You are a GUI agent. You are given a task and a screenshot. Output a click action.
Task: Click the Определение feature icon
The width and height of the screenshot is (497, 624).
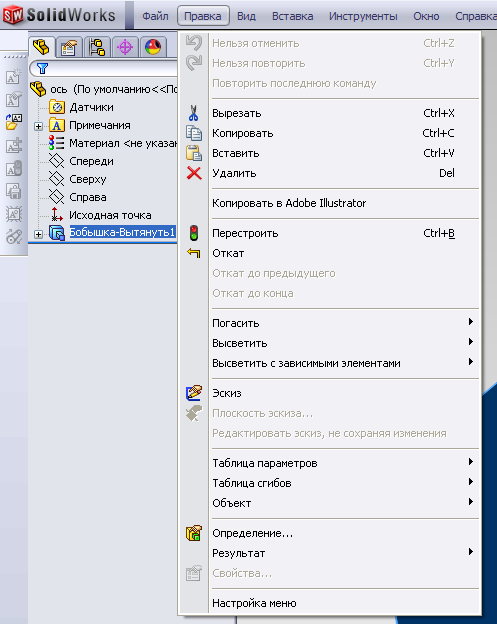pos(194,533)
